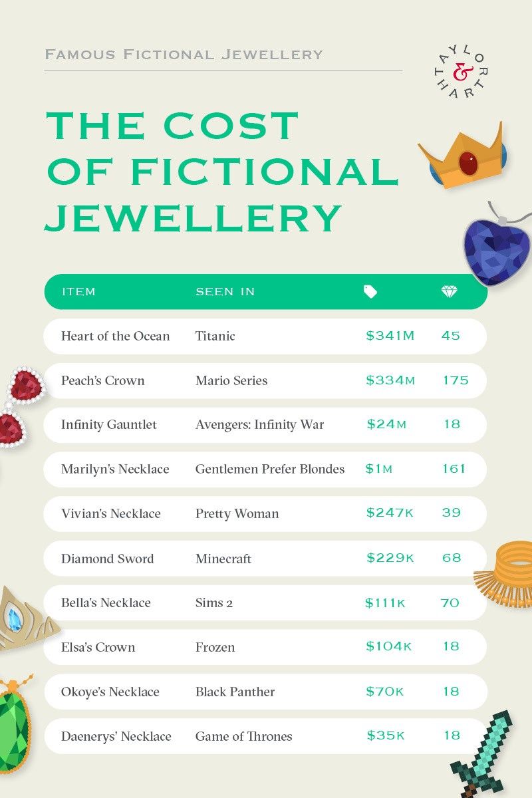The height and width of the screenshot is (798, 532).
Task: Click the Daenerys' Necklace item name
Action: point(116,736)
